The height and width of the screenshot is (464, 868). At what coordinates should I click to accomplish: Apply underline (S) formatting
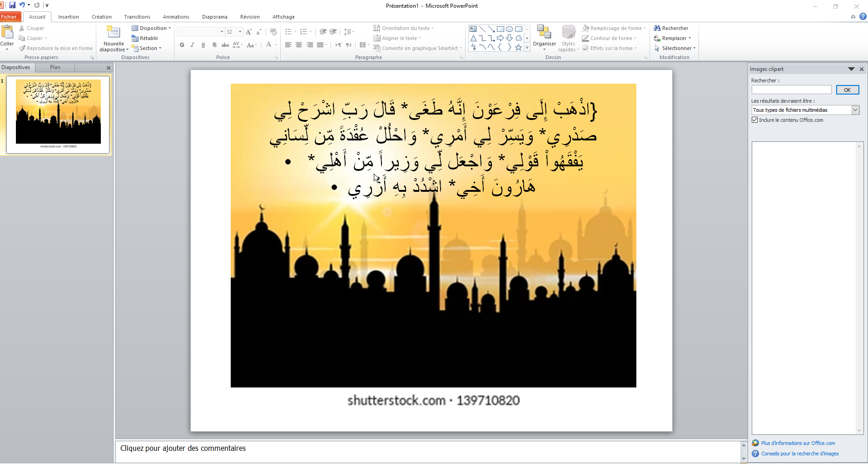pos(203,45)
